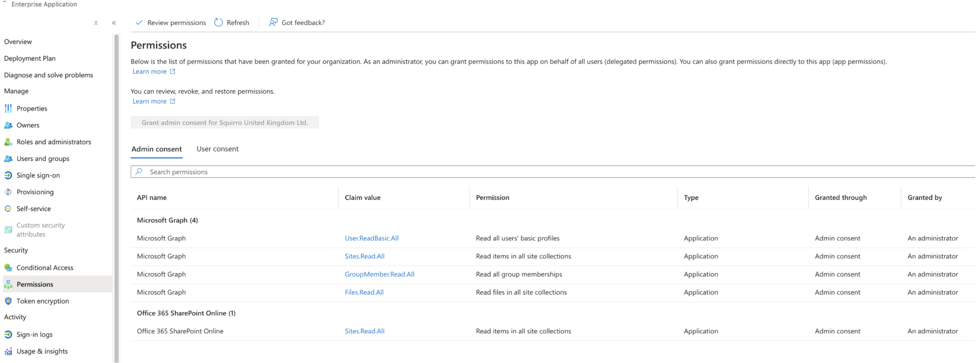Viewport: 980px width, 363px height.
Task: Sort by API name column header
Action: (x=152, y=198)
